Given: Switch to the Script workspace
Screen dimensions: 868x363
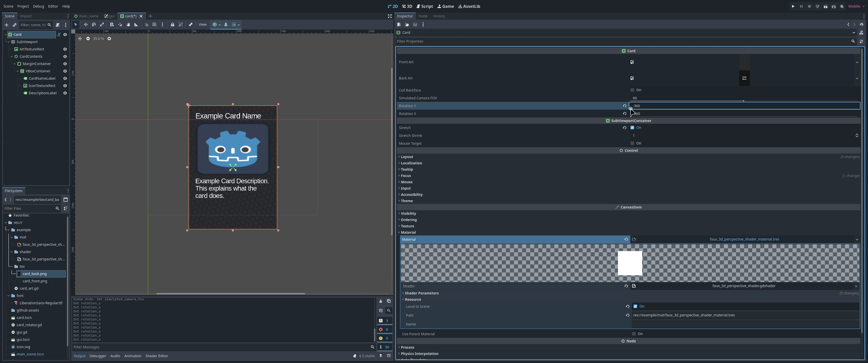Looking at the screenshot, I should tap(425, 6).
